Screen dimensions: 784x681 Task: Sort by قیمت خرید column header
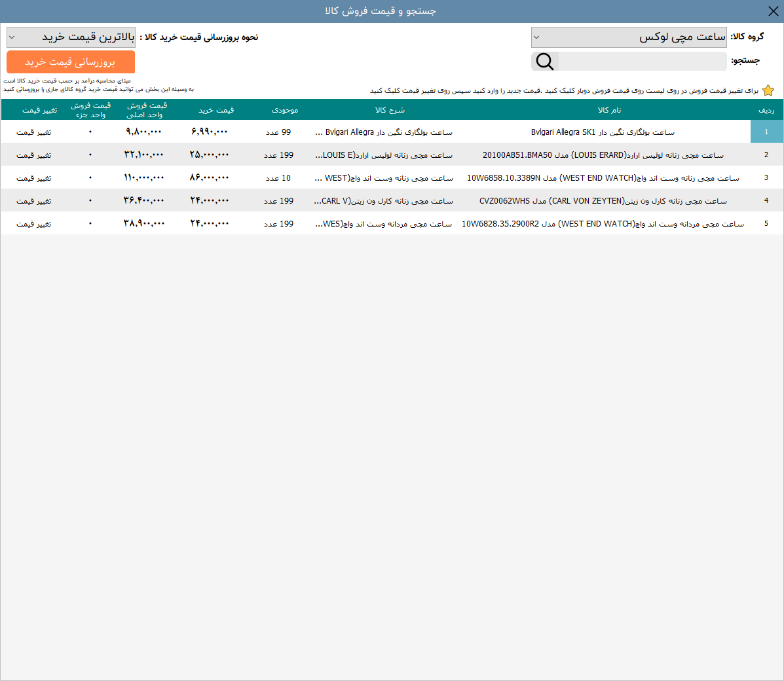[x=216, y=110]
